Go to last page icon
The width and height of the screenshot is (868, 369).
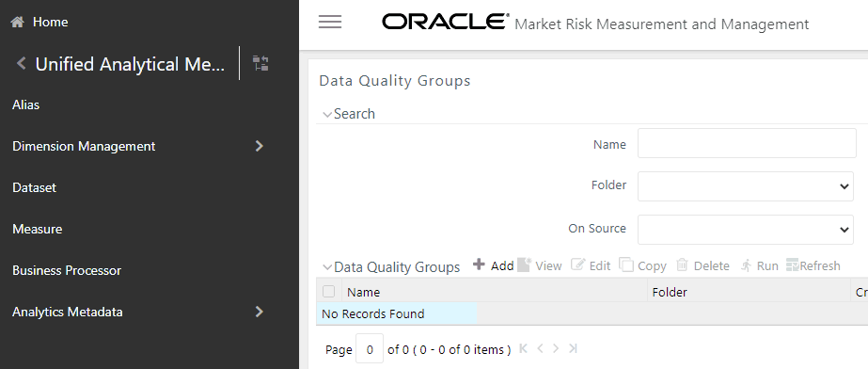[573, 348]
